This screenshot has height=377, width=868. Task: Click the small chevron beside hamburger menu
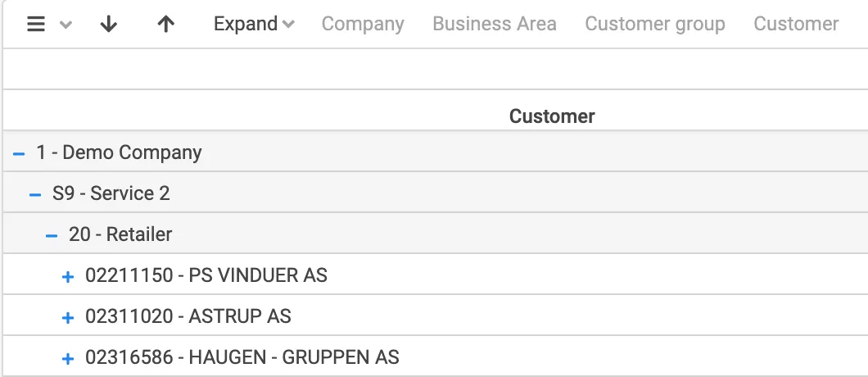coord(66,25)
